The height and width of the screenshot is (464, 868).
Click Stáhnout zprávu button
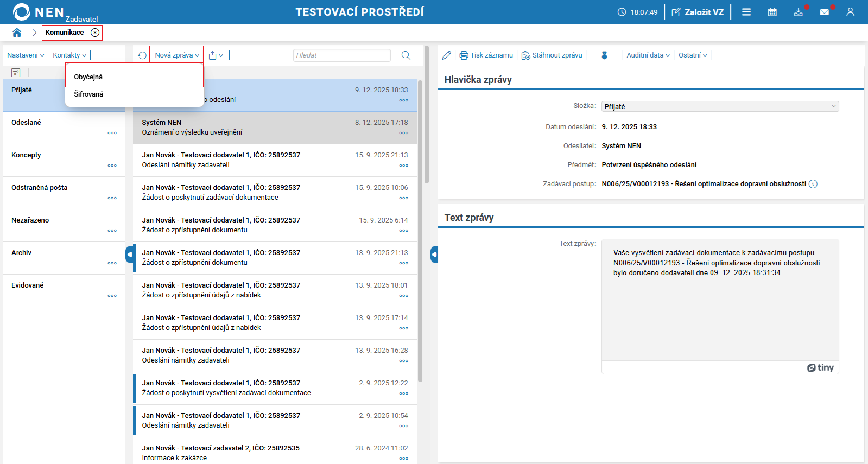click(552, 55)
